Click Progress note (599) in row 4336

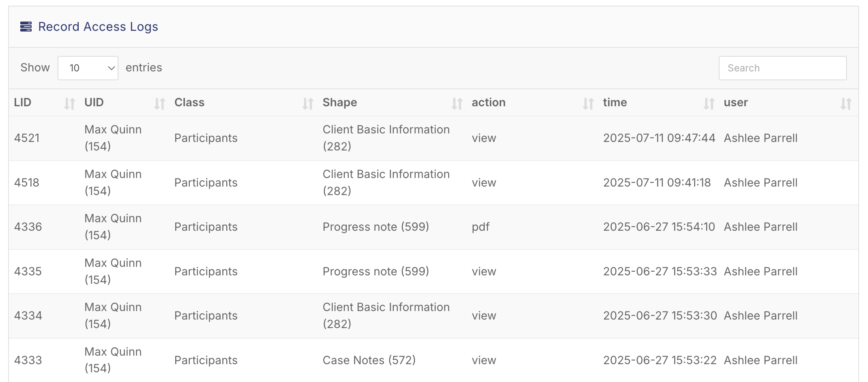click(x=376, y=227)
